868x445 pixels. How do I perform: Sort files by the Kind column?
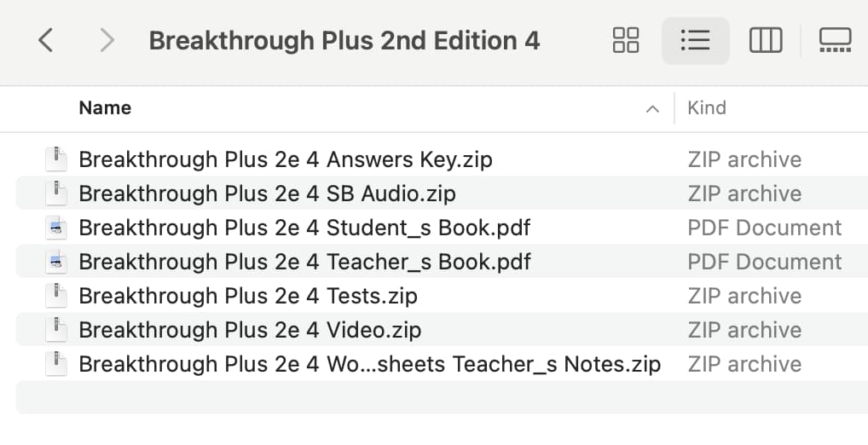[707, 108]
